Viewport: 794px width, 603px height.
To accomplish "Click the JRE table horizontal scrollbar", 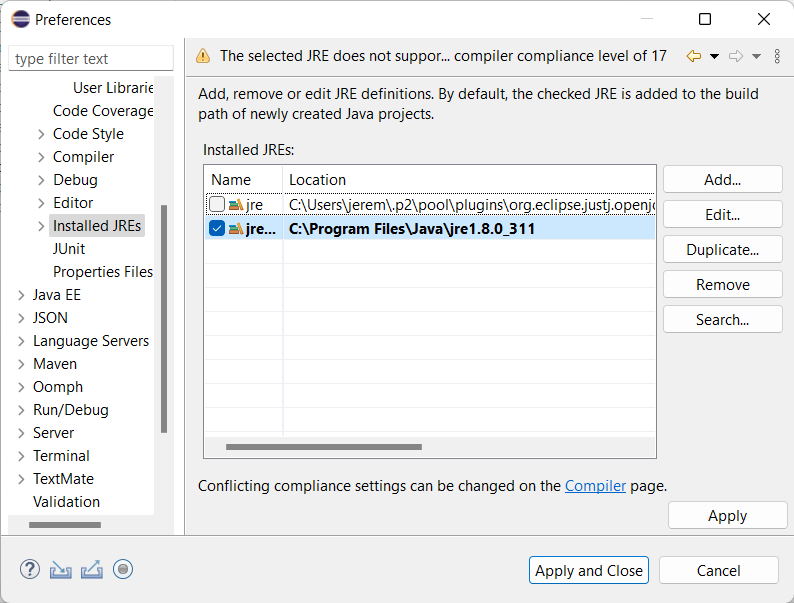I will pyautogui.click(x=323, y=447).
